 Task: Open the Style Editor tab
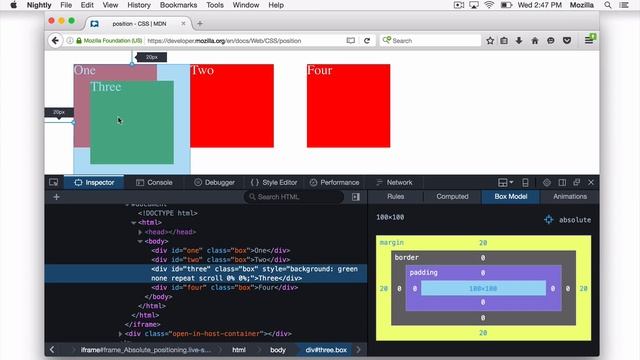pos(274,182)
